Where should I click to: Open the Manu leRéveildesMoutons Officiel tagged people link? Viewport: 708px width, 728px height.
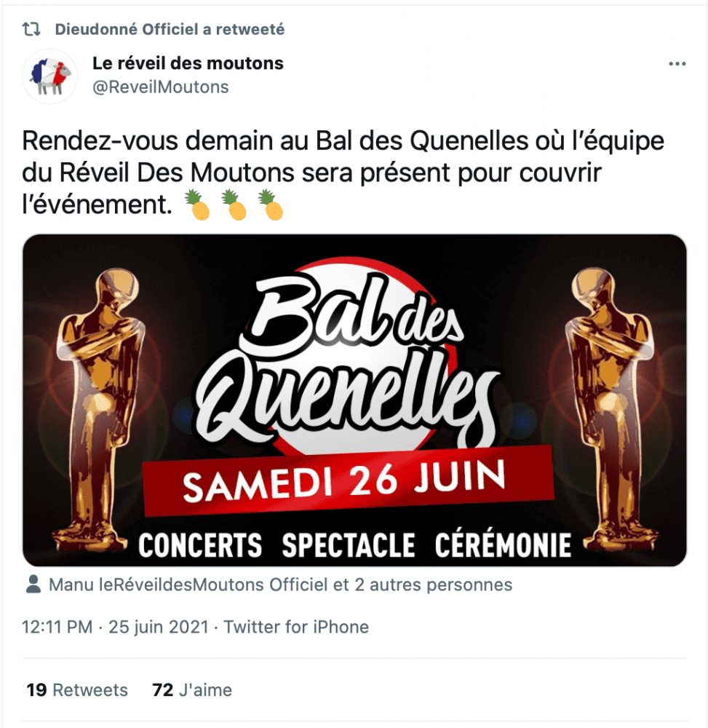(x=280, y=585)
